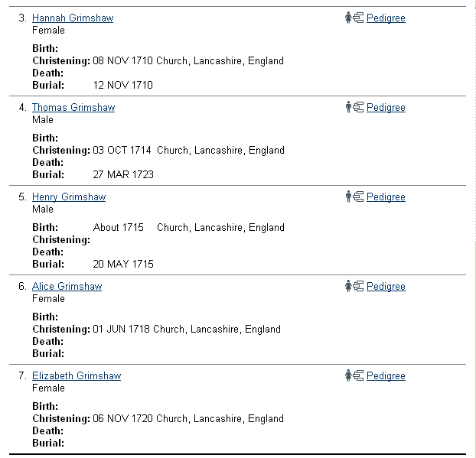Click the pedigree icon for Henry Grimshaw

tap(354, 197)
